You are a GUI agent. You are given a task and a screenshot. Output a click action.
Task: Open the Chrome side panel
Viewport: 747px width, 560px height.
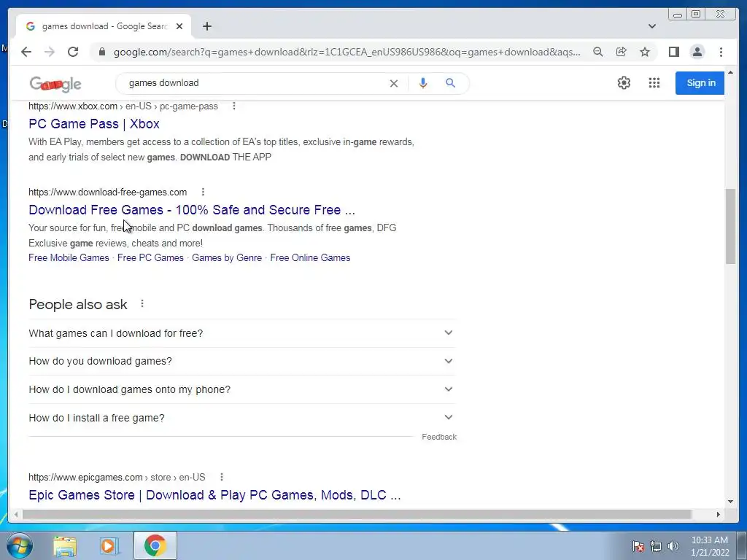click(673, 52)
